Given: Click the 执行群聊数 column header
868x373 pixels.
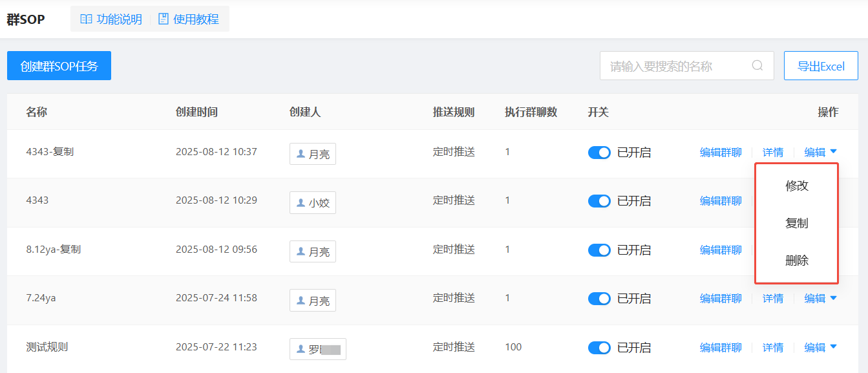Looking at the screenshot, I should click(531, 112).
